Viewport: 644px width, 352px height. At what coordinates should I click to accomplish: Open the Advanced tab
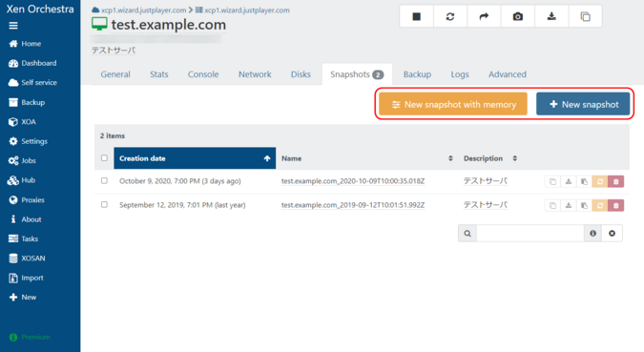(x=508, y=74)
